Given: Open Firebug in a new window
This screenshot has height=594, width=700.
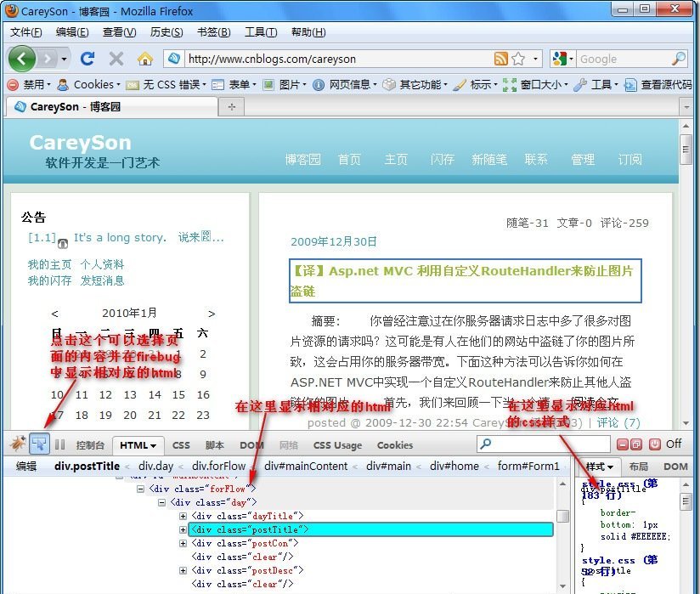Looking at the screenshot, I should (x=636, y=444).
